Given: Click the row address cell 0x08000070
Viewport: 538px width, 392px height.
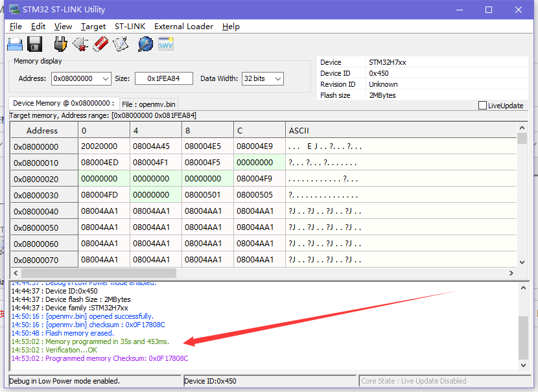Looking at the screenshot, I should click(x=44, y=260).
